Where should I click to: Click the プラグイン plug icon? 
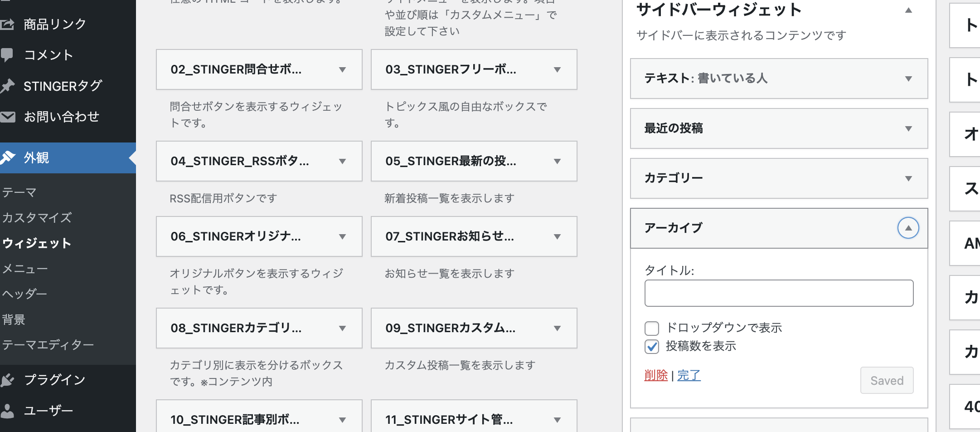tap(7, 380)
